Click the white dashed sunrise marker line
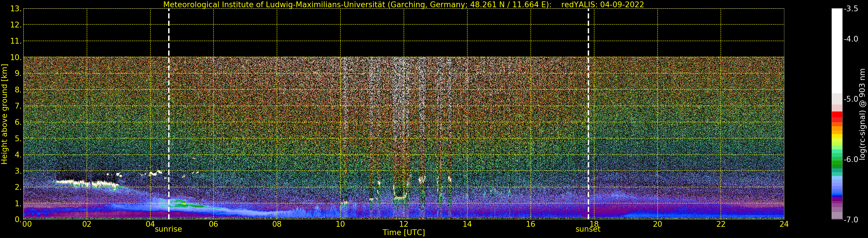Image resolution: width=868 pixels, height=238 pixels. [169, 114]
